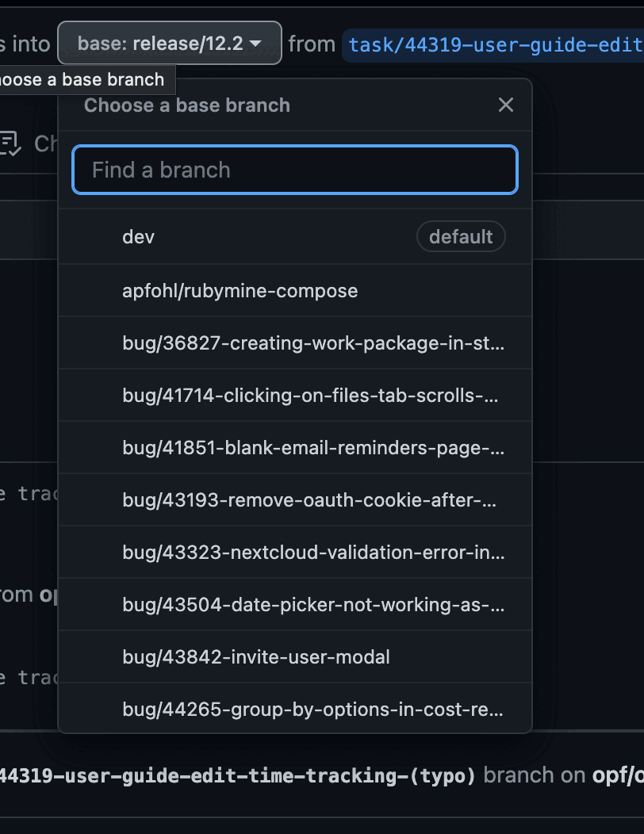Screen dimensions: 644x834
Task: Open the task/44319-user-guide-edit branch link
Action: (493, 44)
